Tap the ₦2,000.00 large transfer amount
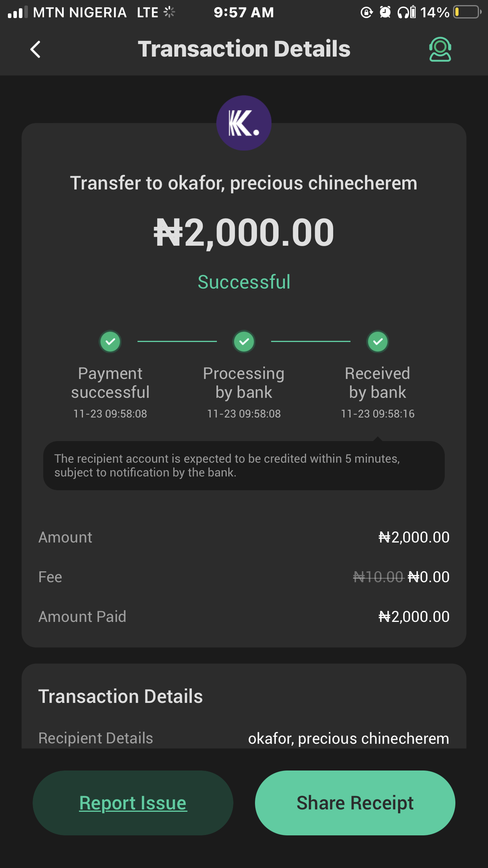Viewport: 488px width, 868px height. pos(244,233)
